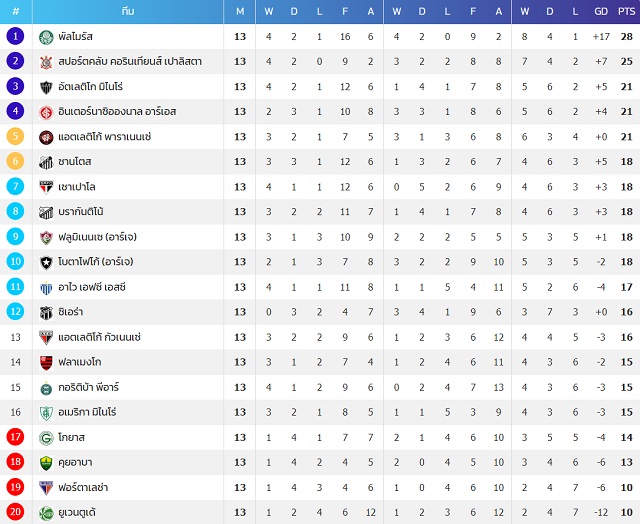This screenshot has width=640, height=524.
Task: Click the M matches column header
Action: coord(240,11)
